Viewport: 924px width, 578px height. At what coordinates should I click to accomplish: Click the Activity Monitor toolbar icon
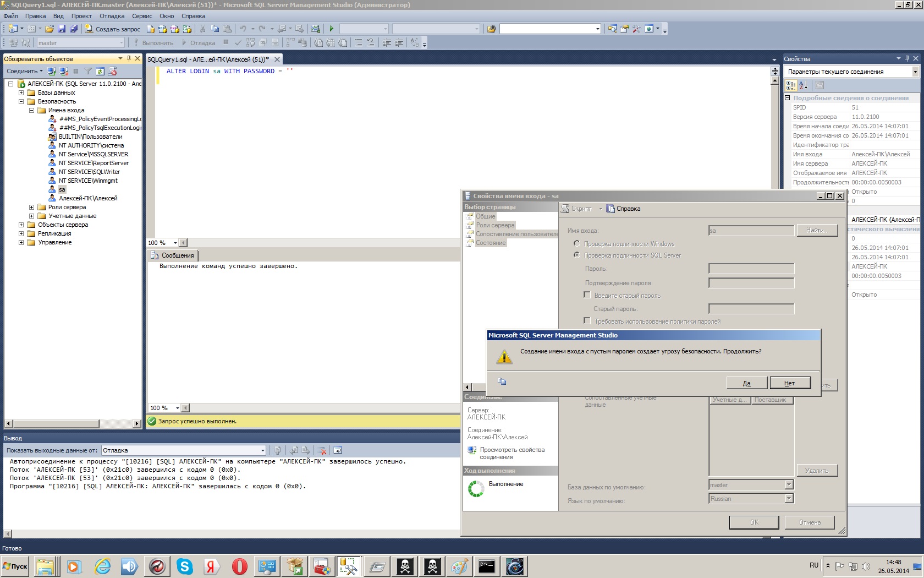(x=315, y=29)
